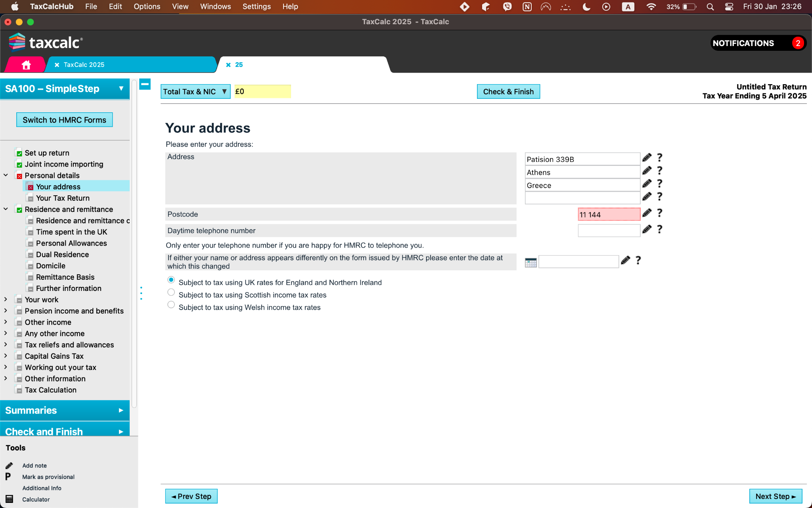Click Switch to HMRC Forms button
This screenshot has height=508, width=812.
(x=64, y=120)
